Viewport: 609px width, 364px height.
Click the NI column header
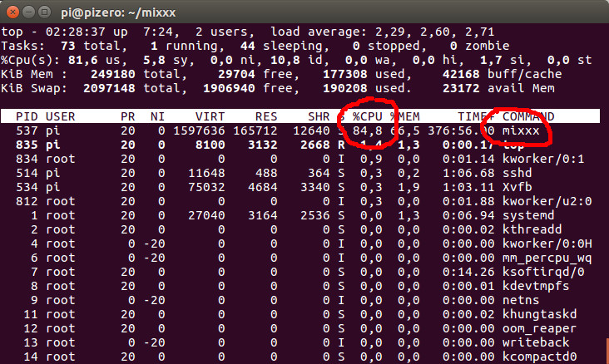157,116
